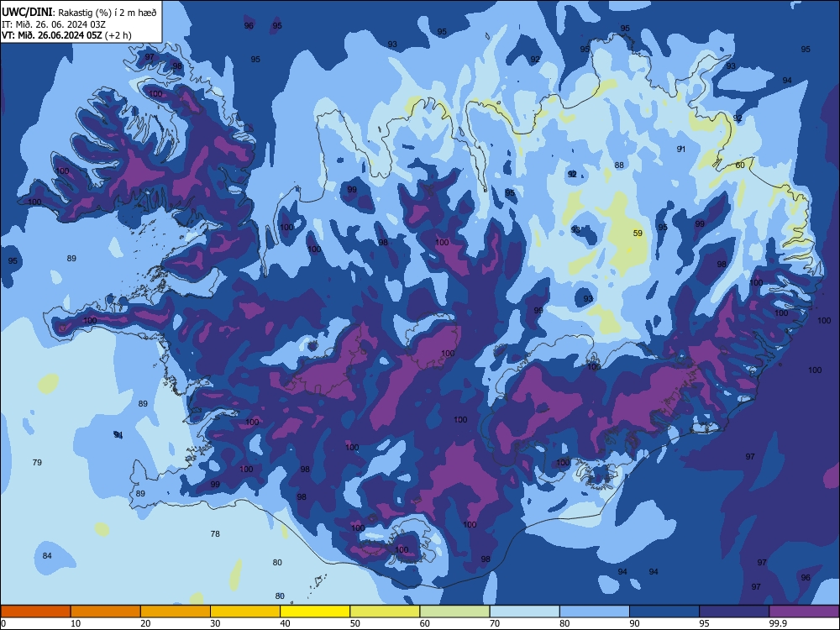
Task: Click the 'VT: Mið. 26.06.2024 05Z (+2 h)' line
Action: (66, 35)
